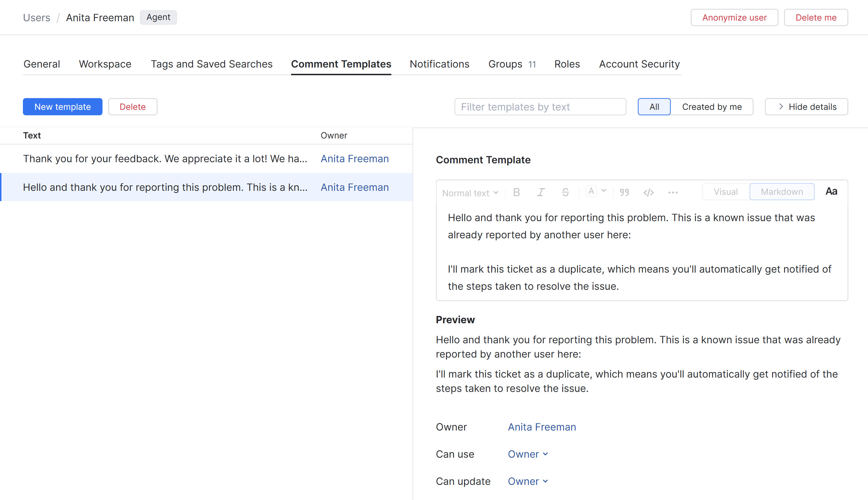Select the All templates filter
This screenshot has height=500, width=868.
click(654, 107)
